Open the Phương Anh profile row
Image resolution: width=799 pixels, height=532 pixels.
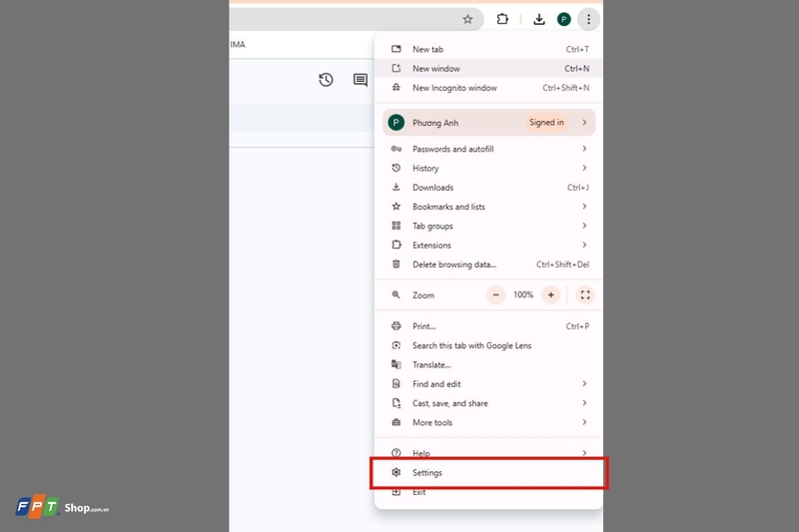tap(488, 123)
